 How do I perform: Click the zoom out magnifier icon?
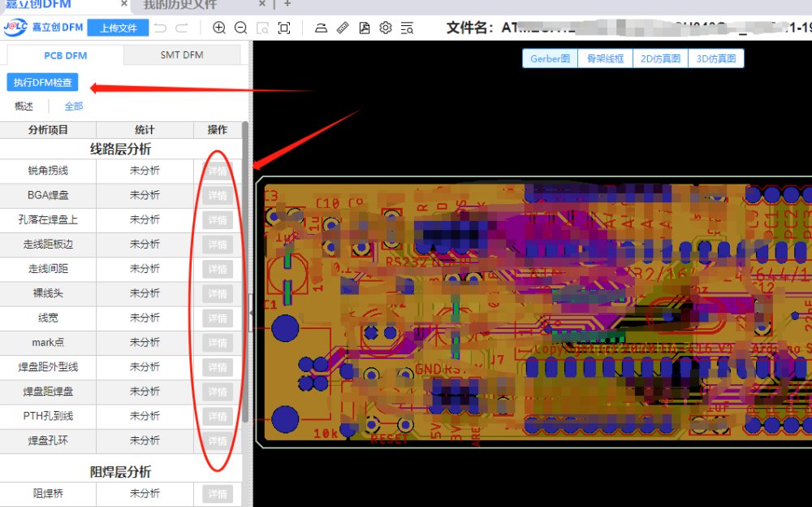pyautogui.click(x=240, y=28)
